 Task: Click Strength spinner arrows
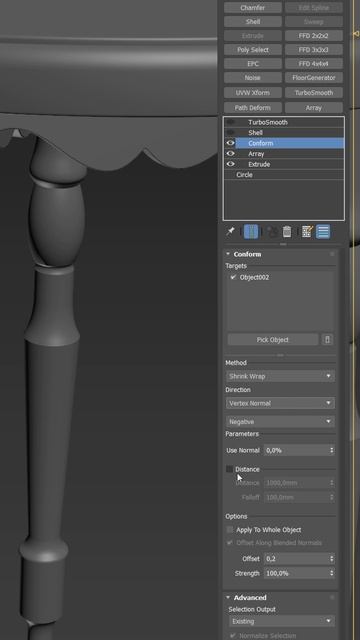(331, 573)
